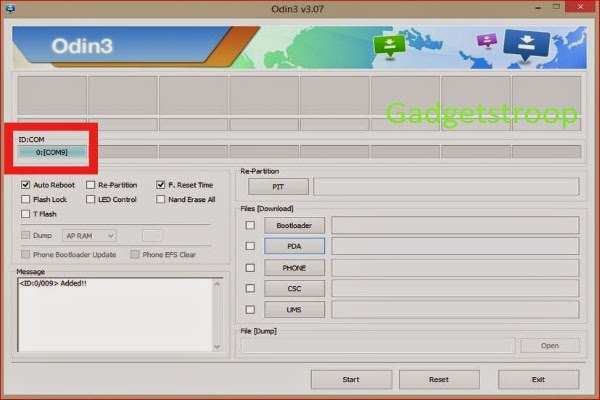Screen dimensions: 600x400
Task: Click the PHONE file button
Action: click(294, 268)
